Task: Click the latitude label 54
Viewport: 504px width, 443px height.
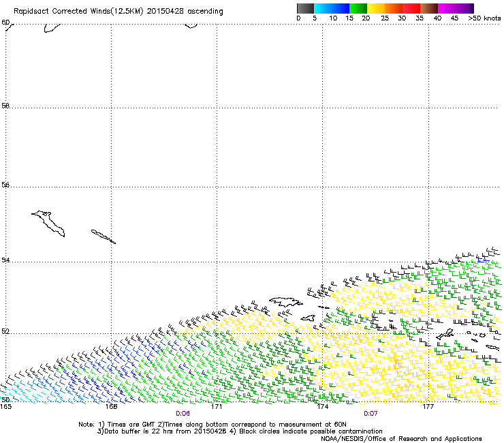Action: click(x=5, y=260)
